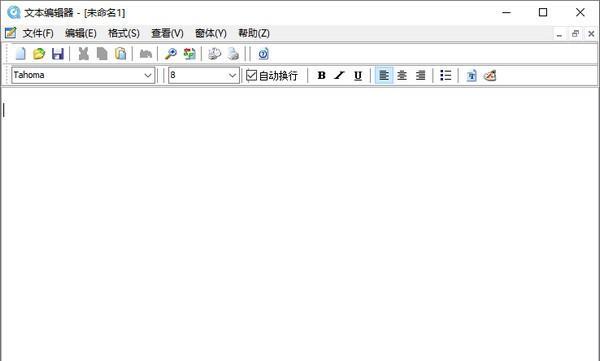Open the 编辑(E) menu
The width and height of the screenshot is (600, 361).
click(x=81, y=33)
